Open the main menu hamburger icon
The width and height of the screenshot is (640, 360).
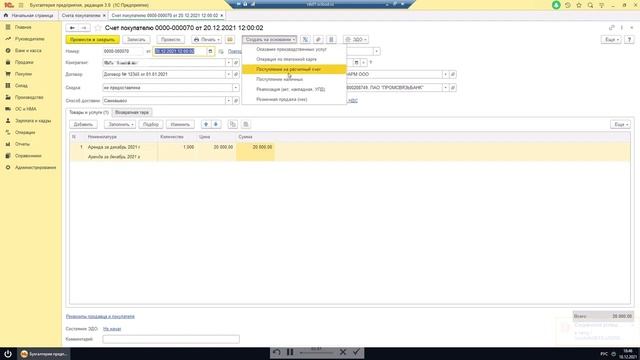pos(21,5)
